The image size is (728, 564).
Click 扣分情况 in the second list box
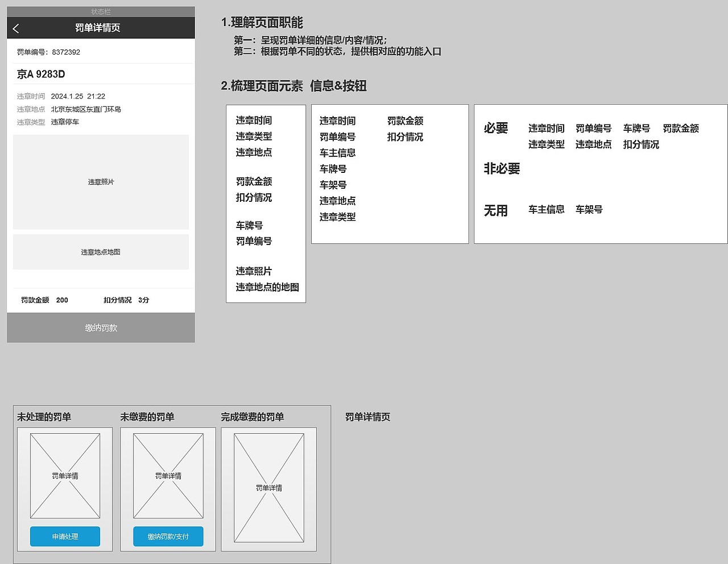[x=405, y=137]
